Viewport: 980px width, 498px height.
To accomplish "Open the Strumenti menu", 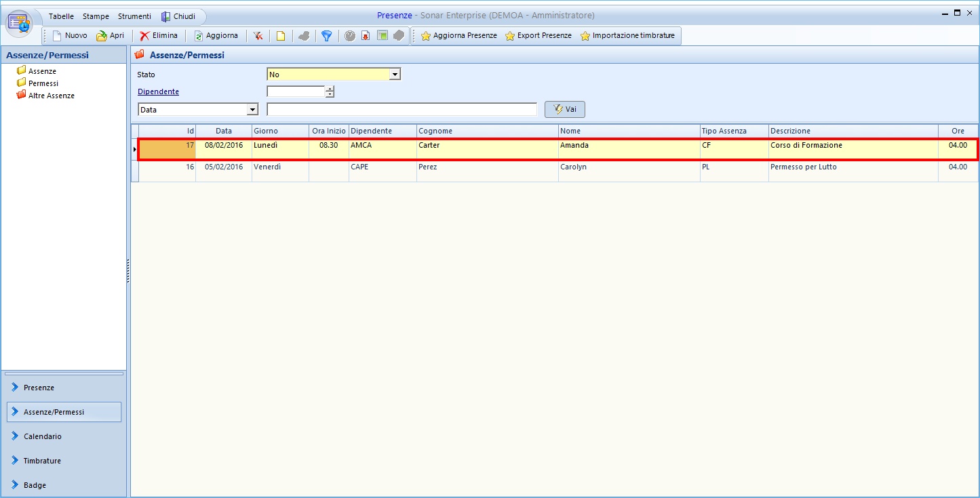I will 134,16.
